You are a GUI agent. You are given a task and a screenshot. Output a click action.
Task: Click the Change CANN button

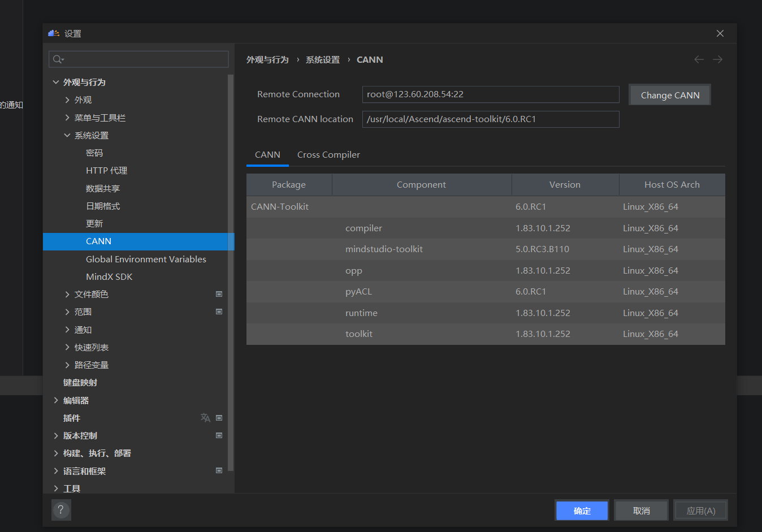(670, 95)
